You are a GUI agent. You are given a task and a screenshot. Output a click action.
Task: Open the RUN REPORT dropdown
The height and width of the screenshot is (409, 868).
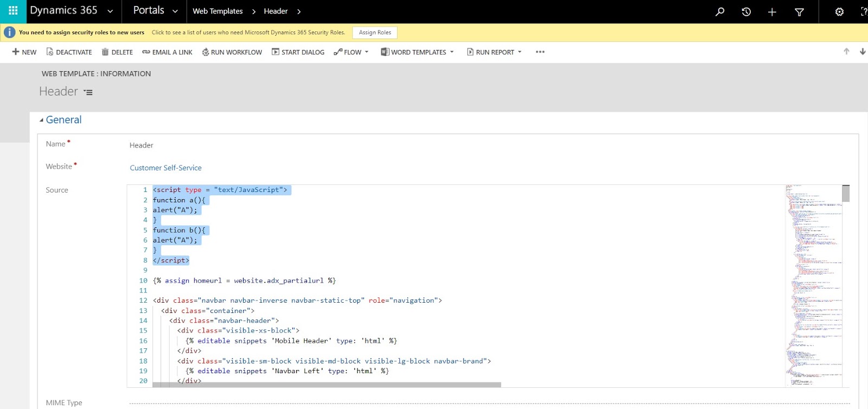(x=494, y=52)
